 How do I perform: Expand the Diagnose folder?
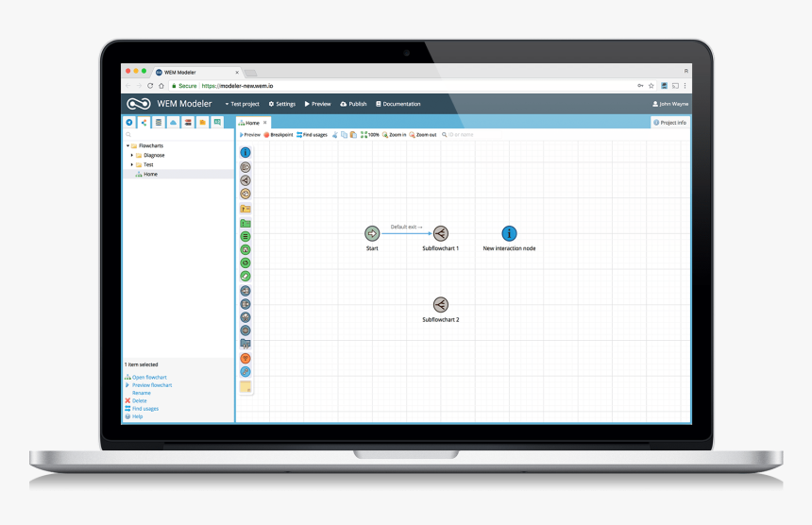coord(132,155)
